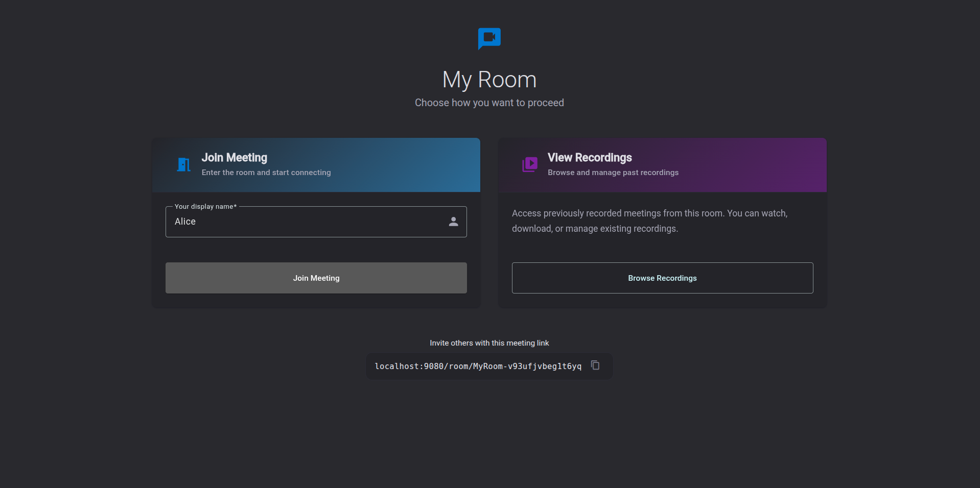Click 'Browse and manage past recordings' subtitle

613,173
